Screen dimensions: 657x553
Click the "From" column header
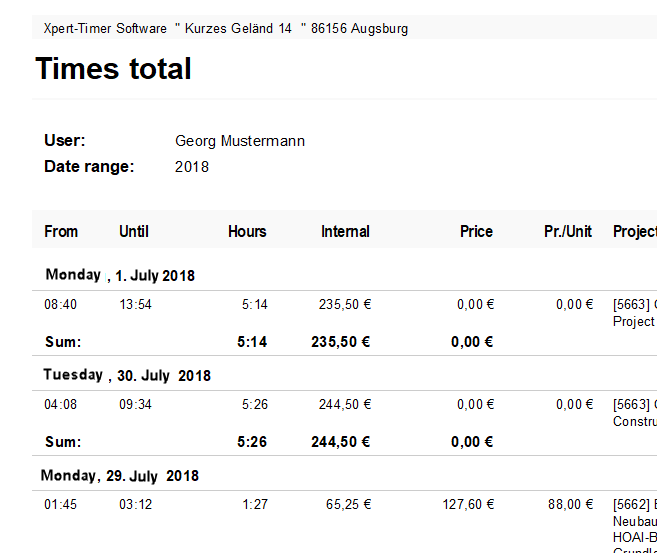(x=61, y=231)
